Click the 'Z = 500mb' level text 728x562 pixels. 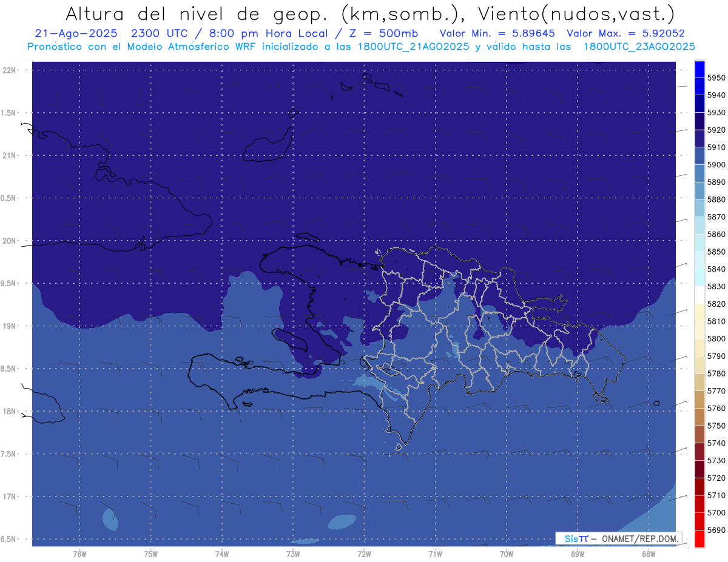coord(383,33)
